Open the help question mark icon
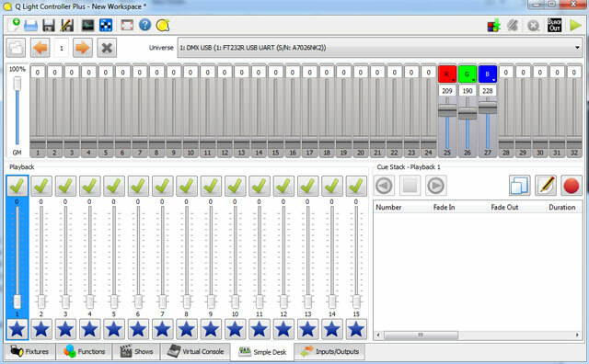 click(x=145, y=26)
